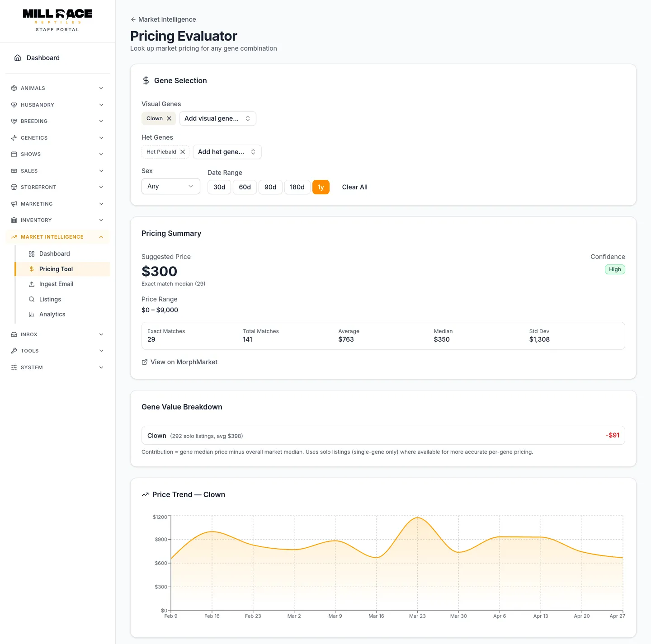
Task: Click the Mar 23 peak on price trend
Action: pyautogui.click(x=417, y=518)
